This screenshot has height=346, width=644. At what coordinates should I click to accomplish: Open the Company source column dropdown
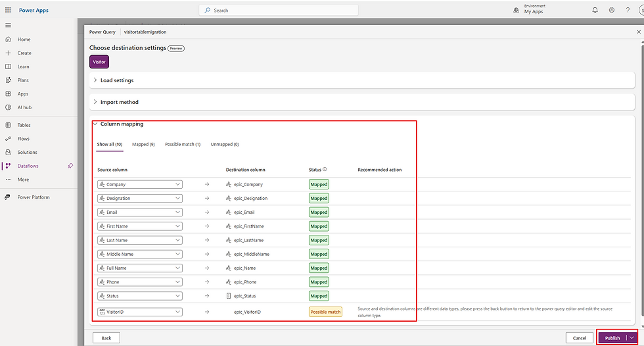[140, 184]
